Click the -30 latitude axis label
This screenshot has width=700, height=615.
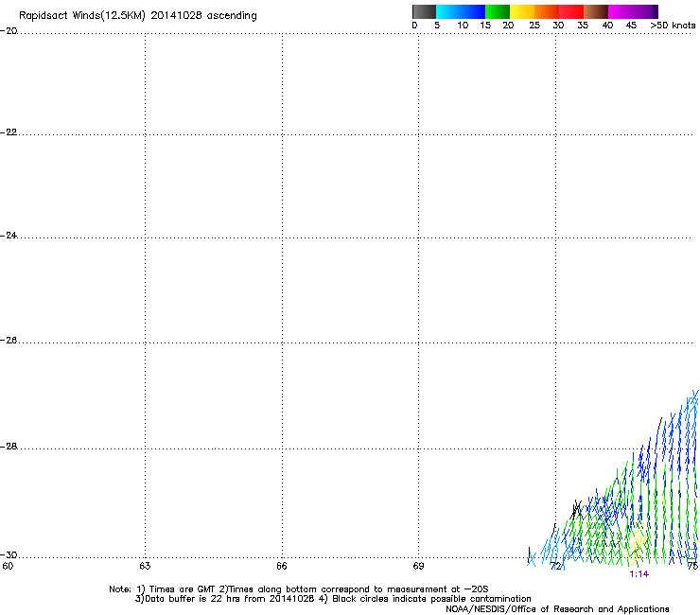(9, 555)
